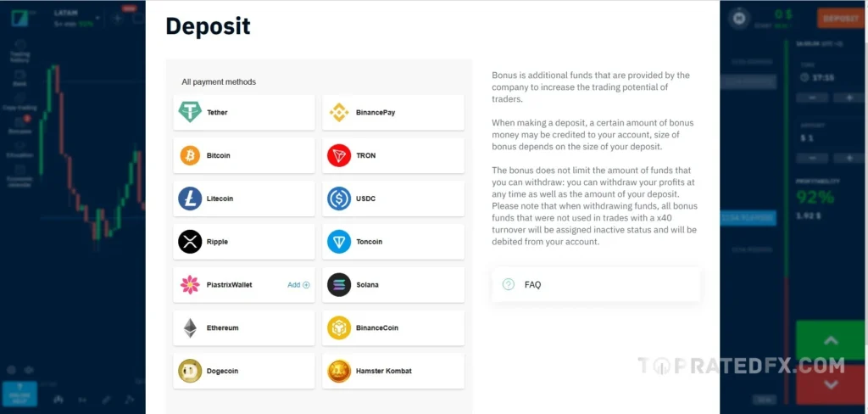Select Toncoin for the deposit
The image size is (868, 414).
coord(392,242)
